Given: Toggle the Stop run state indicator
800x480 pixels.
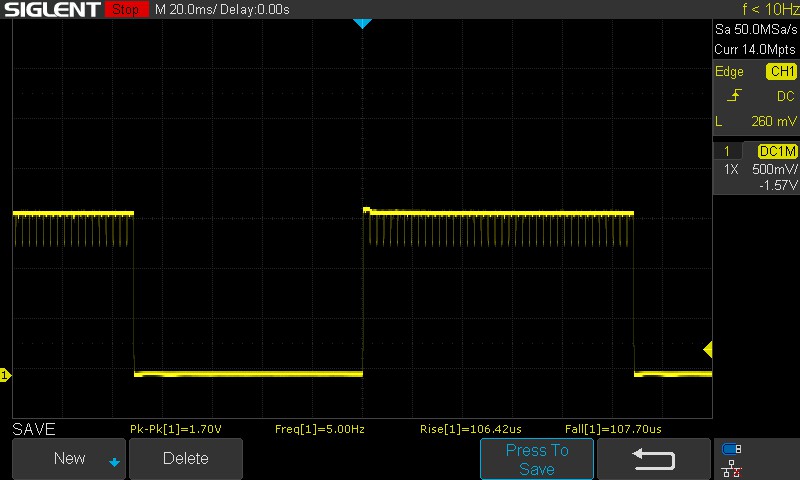Looking at the screenshot, I should pyautogui.click(x=124, y=10).
